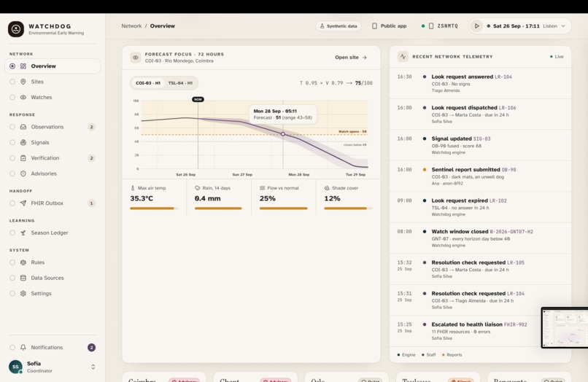Open the Rules menu item

click(53, 262)
